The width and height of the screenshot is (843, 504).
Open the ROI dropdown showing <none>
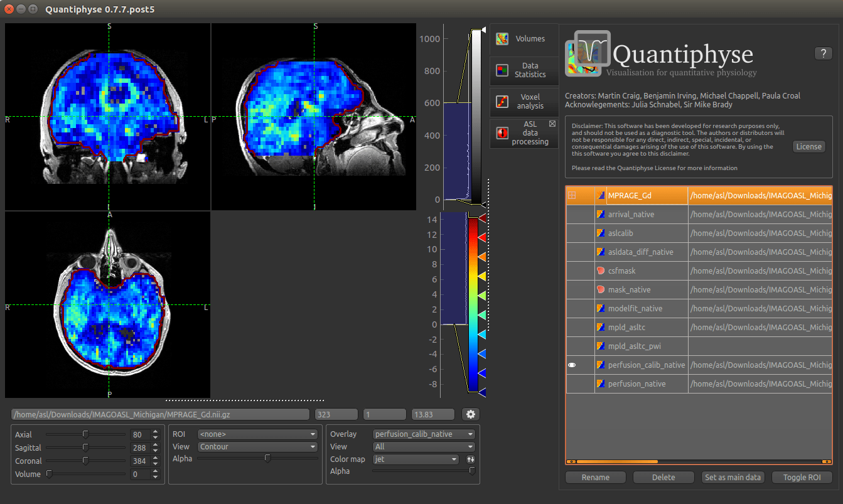point(257,434)
